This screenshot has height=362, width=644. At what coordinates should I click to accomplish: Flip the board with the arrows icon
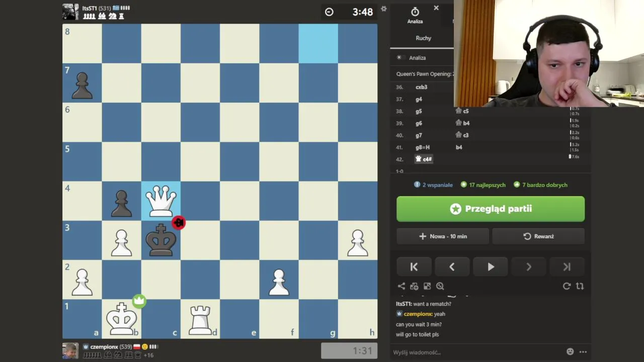point(580,286)
